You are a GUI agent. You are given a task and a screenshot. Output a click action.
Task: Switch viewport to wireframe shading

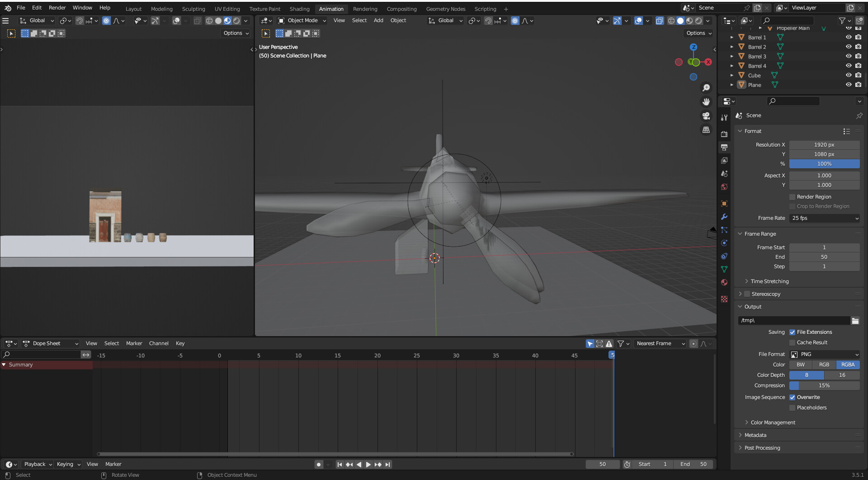point(671,21)
